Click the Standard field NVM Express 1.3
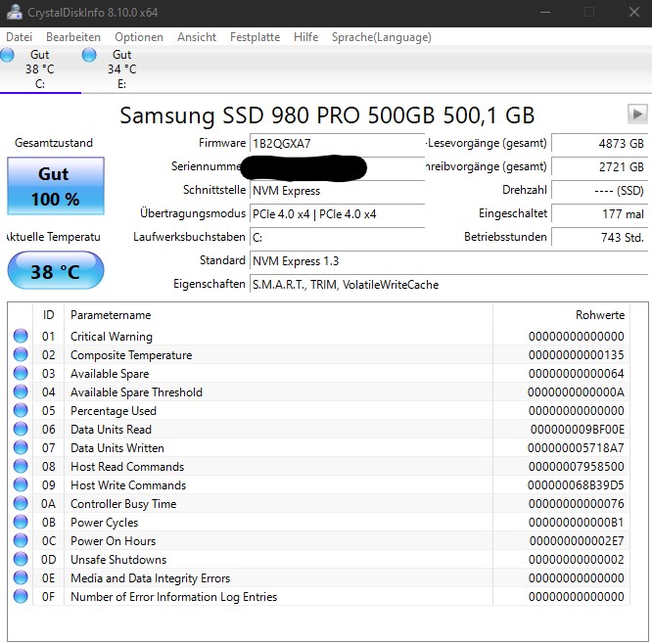652x644 pixels. [x=448, y=260]
